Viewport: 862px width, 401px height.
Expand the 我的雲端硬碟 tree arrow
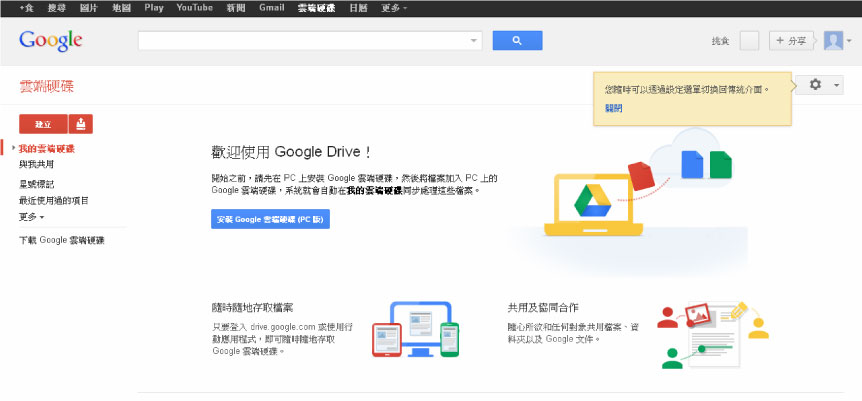click(x=13, y=148)
